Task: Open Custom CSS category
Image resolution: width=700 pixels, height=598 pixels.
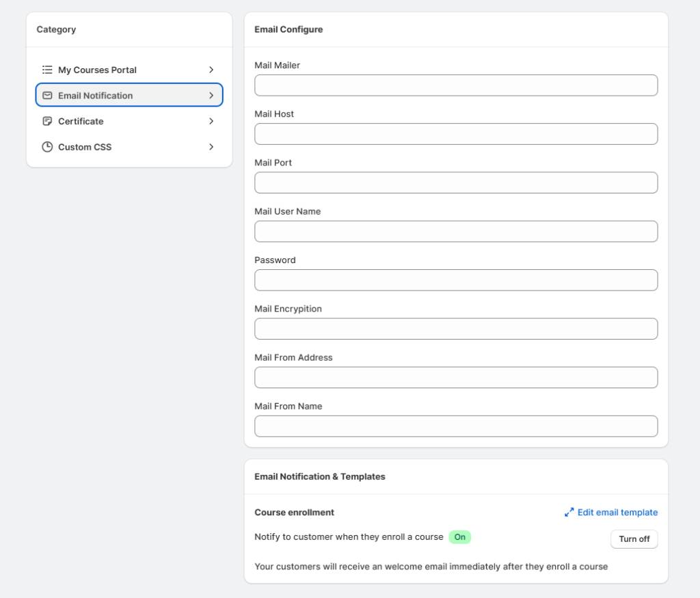Action: [129, 147]
